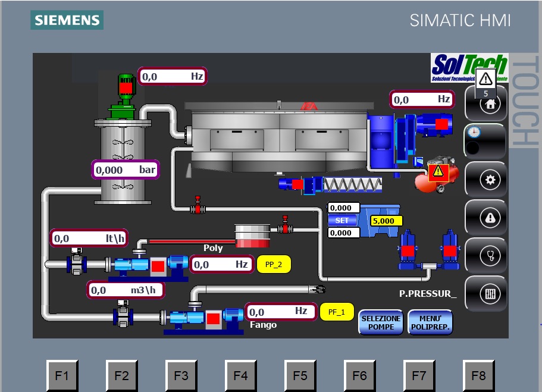
Task: Click the left blue pressure pump
Action: 408,250
